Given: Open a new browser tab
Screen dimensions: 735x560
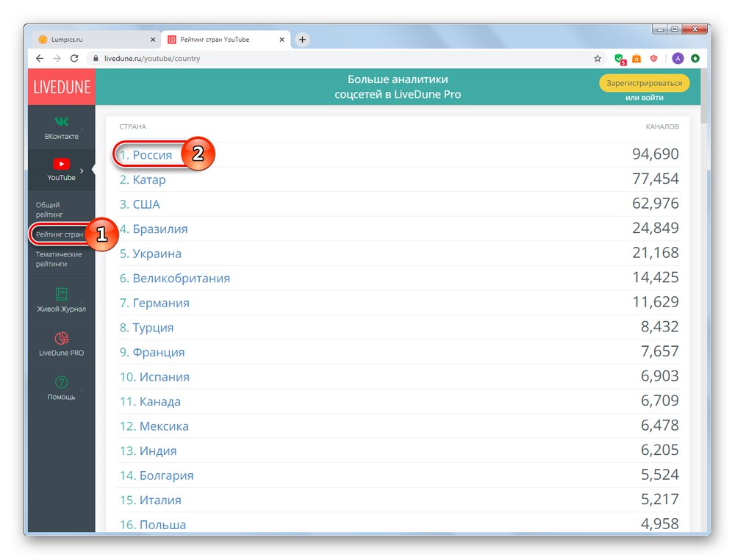Looking at the screenshot, I should click(302, 40).
